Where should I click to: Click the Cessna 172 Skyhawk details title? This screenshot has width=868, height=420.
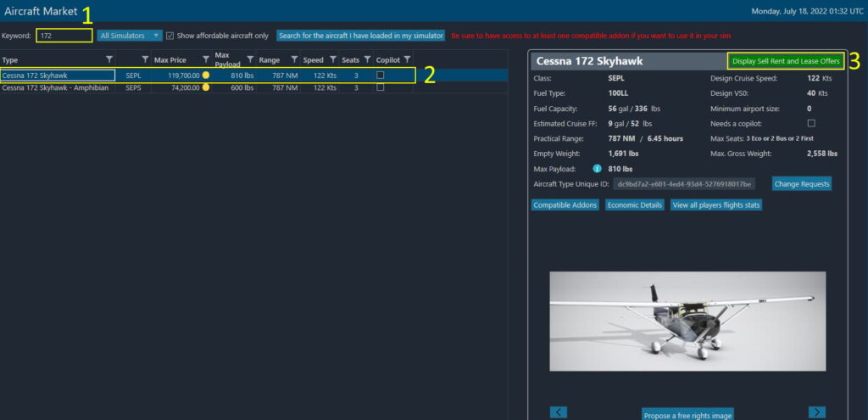click(x=590, y=61)
